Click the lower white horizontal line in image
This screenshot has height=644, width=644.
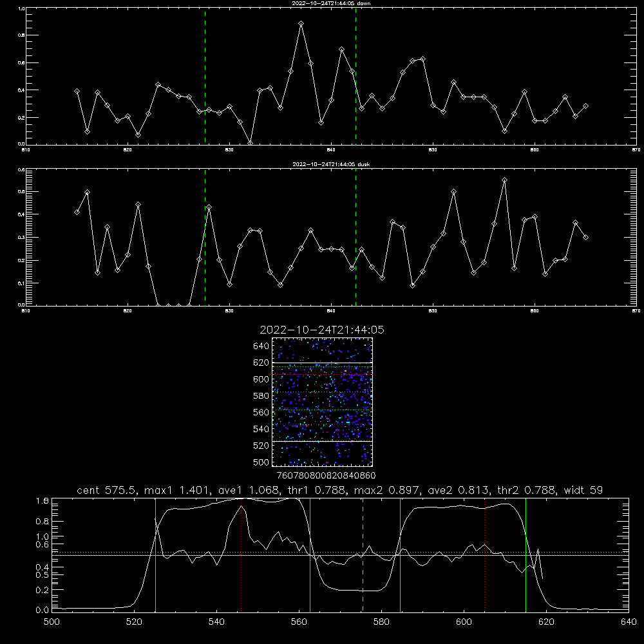323,441
